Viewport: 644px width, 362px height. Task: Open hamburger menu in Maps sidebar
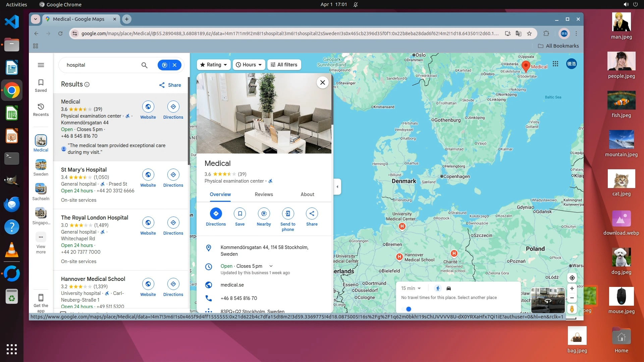(41, 65)
